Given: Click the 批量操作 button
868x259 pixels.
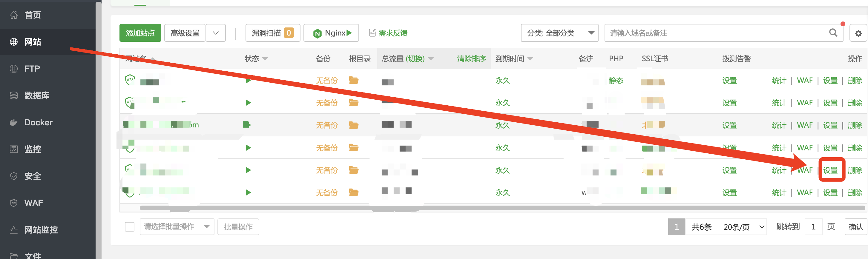Looking at the screenshot, I should (x=238, y=227).
